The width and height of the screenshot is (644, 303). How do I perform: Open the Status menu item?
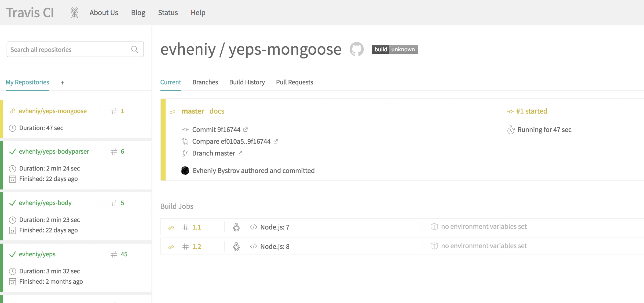tap(168, 13)
